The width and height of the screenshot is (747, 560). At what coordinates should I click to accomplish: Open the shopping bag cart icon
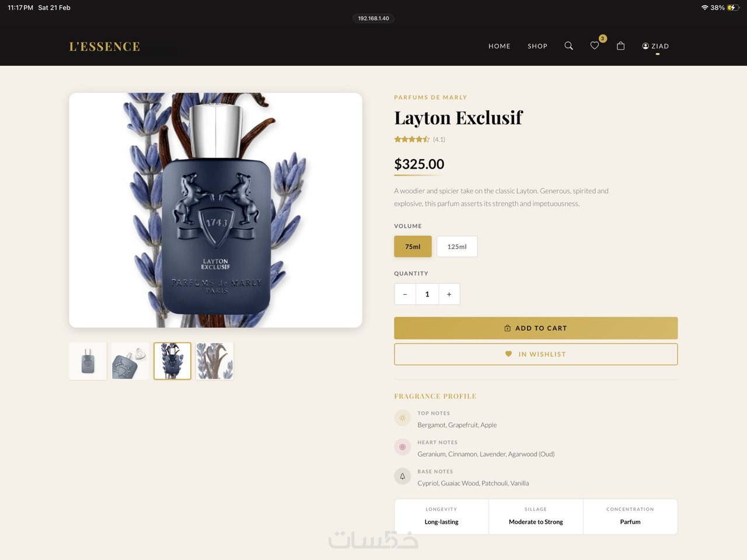620,45
